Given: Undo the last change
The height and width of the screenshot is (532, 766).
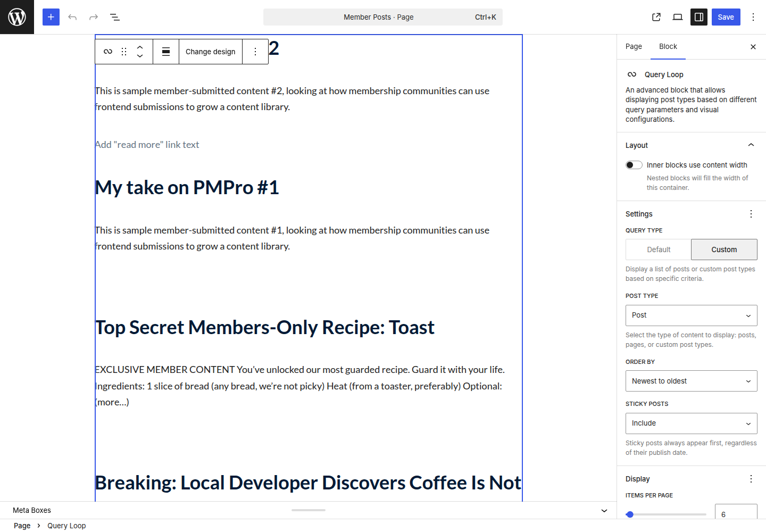Looking at the screenshot, I should point(72,17).
